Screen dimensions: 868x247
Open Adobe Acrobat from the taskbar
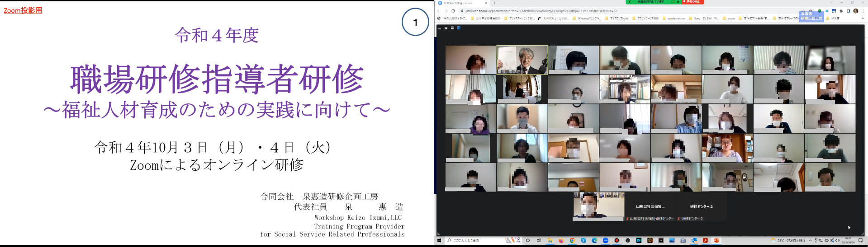(x=705, y=240)
